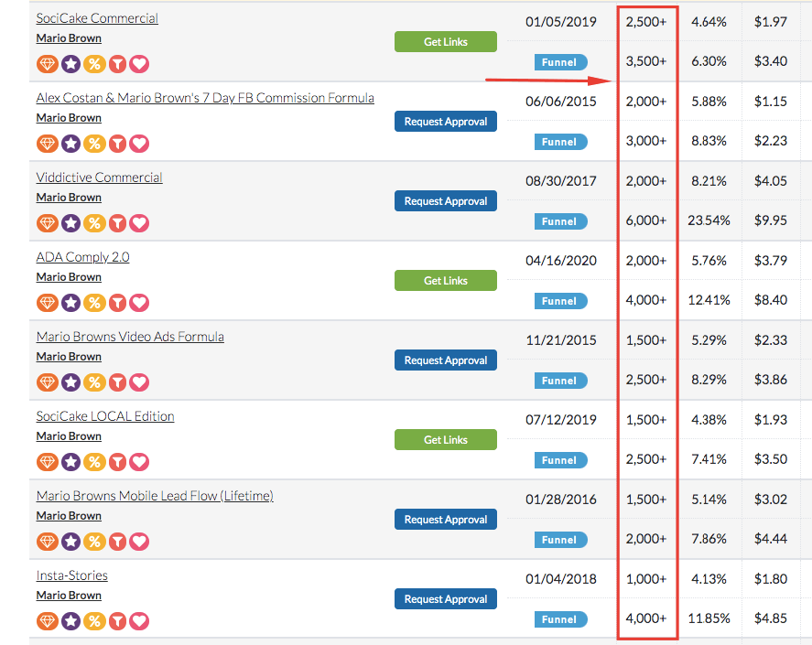Open Alex Costan & Mario Brown's 7 Day FB Commission Formula

tap(205, 98)
